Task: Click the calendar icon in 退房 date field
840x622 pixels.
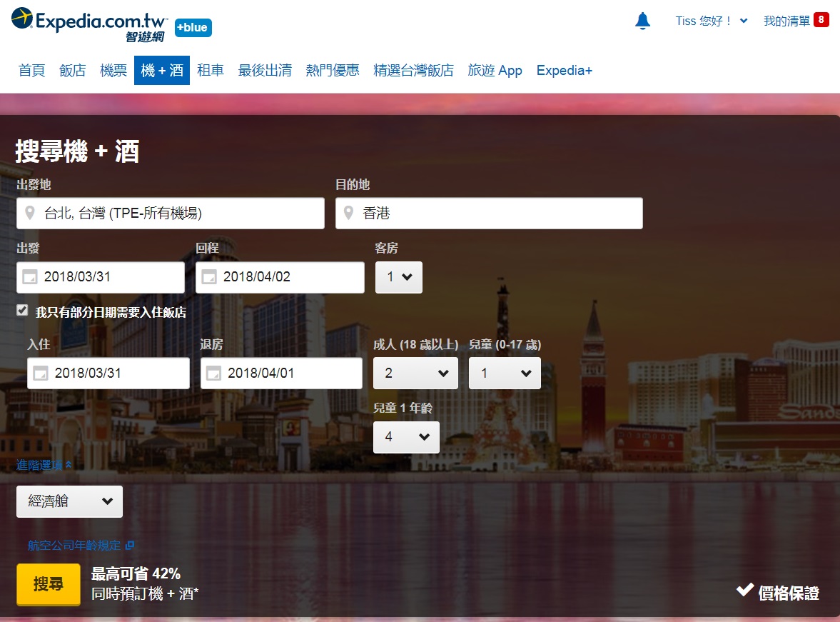Action: tap(214, 373)
